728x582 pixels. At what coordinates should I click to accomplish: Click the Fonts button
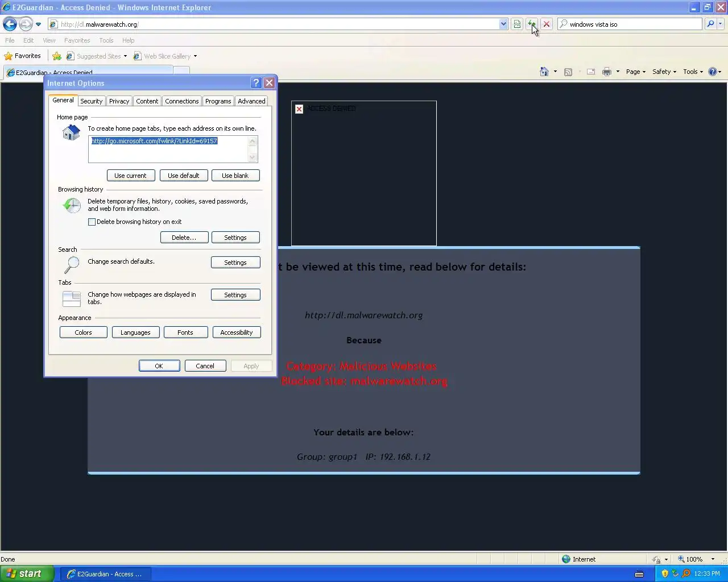(x=185, y=332)
